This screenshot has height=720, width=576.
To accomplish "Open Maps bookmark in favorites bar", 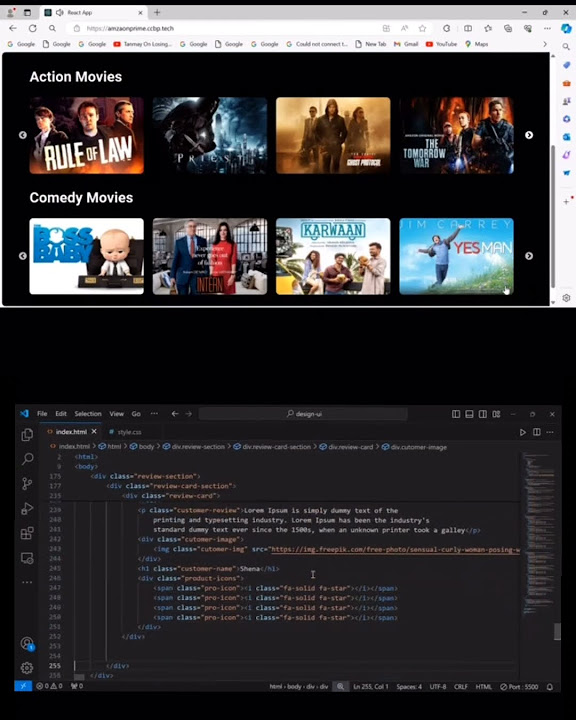I will pyautogui.click(x=476, y=44).
